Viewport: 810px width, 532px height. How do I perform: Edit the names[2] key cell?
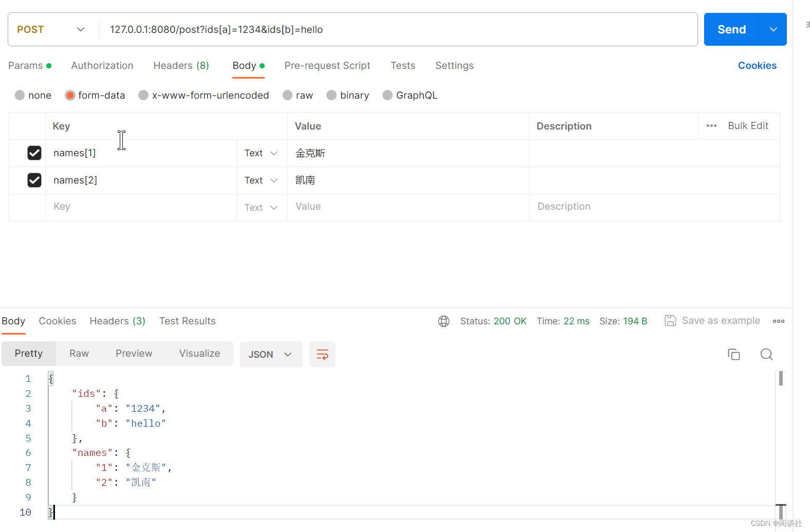point(141,180)
